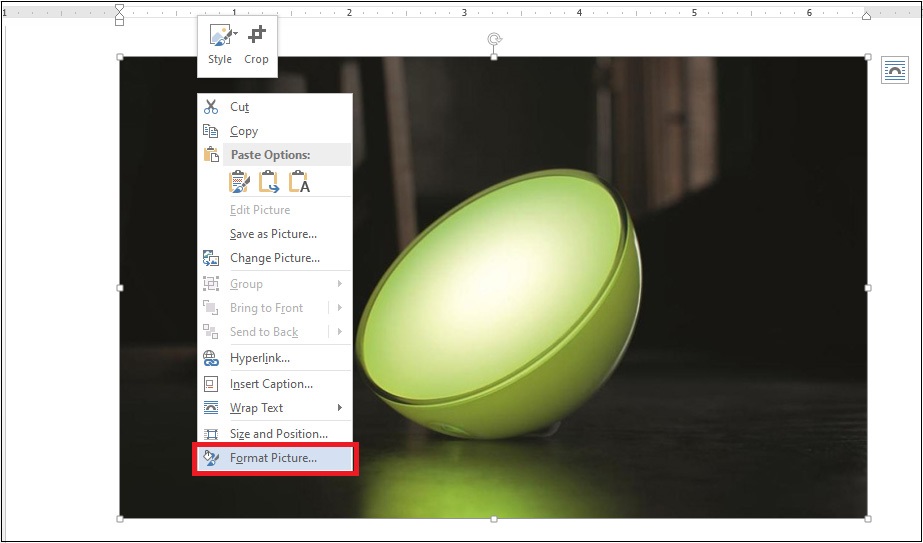Open Size and Position settings
923x543 pixels.
coord(278,434)
